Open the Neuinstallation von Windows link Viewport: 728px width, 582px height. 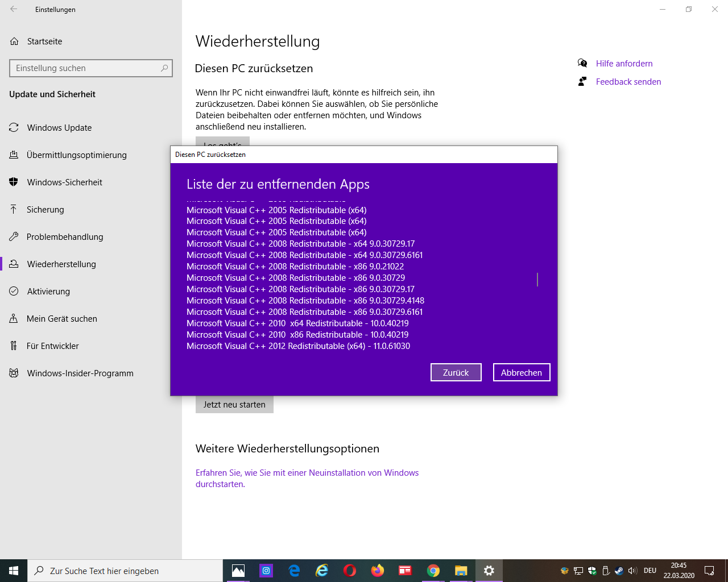coord(307,479)
